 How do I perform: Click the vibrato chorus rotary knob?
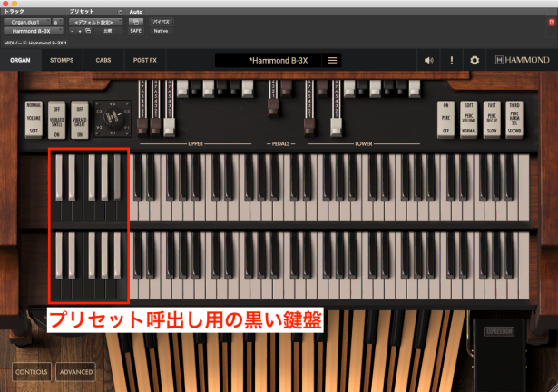[x=113, y=118]
